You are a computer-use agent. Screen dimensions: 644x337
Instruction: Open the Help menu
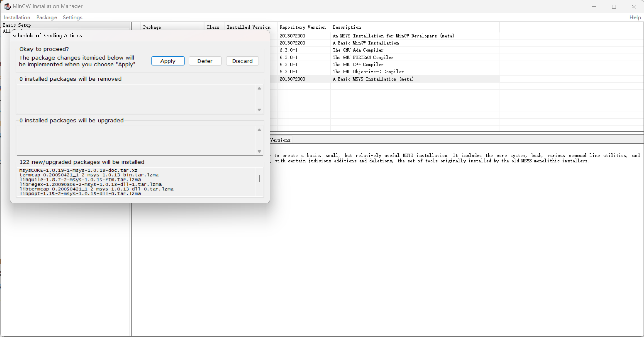tap(635, 17)
